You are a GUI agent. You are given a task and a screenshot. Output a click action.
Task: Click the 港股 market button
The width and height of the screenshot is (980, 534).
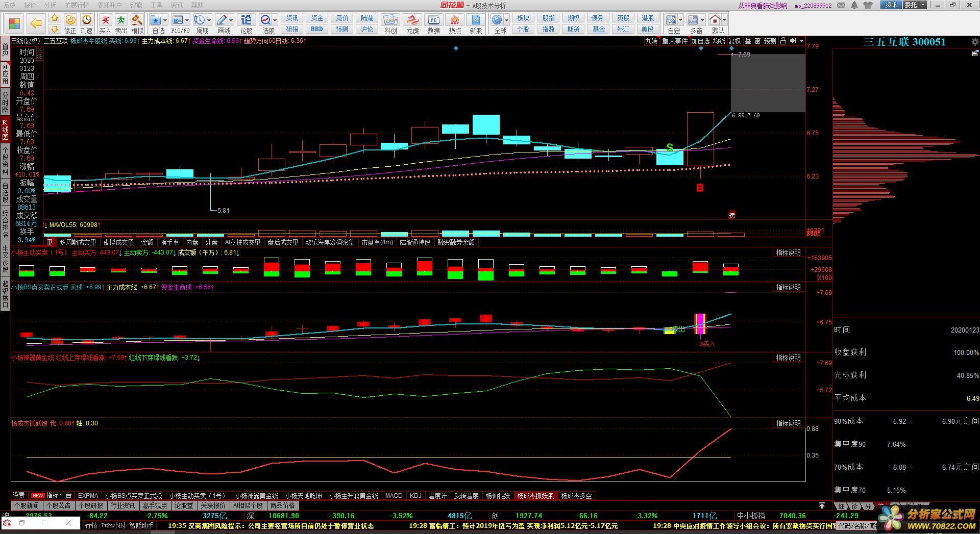[648, 18]
